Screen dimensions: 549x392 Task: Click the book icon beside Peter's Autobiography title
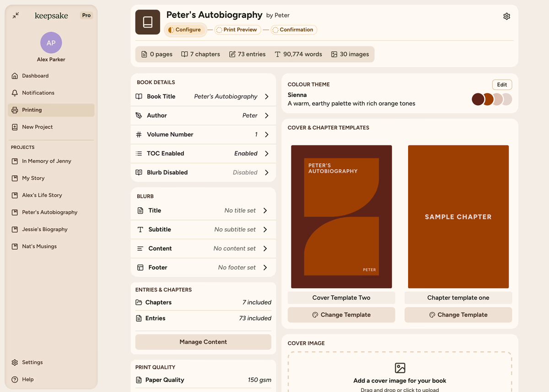pos(147,22)
